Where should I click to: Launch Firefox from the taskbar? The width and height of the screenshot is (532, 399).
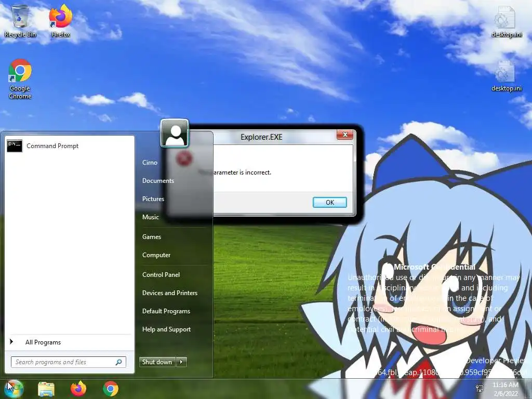[x=78, y=389]
